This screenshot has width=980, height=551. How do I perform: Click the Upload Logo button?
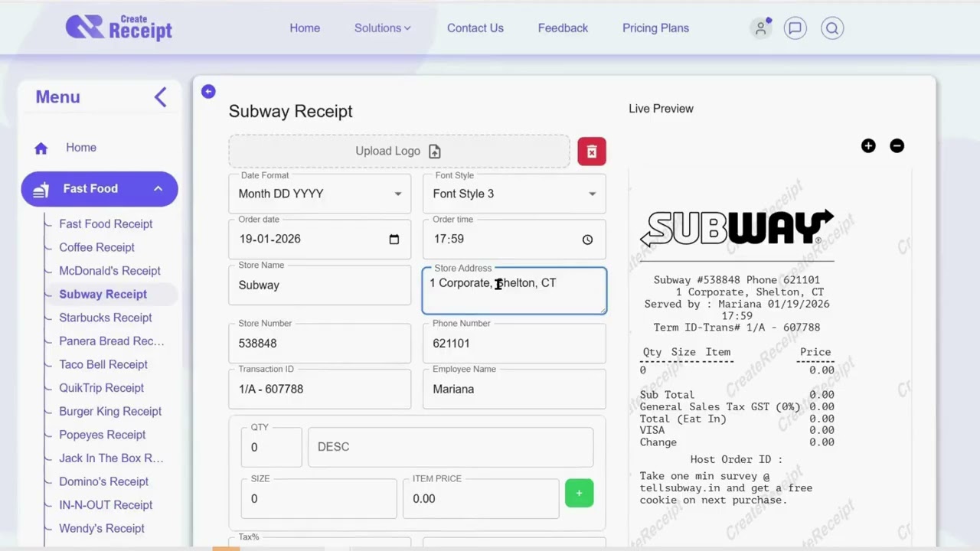point(399,152)
